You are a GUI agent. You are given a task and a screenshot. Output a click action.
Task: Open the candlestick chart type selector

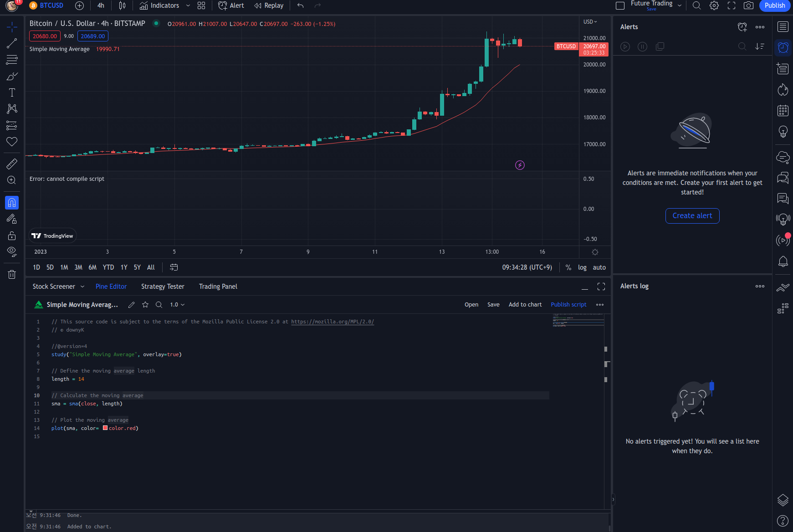(122, 5)
